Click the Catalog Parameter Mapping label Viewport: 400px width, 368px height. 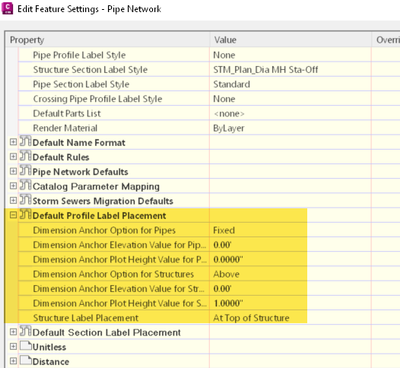96,186
